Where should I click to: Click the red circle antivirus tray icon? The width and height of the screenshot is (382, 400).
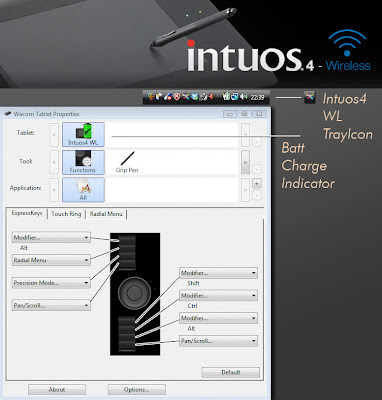(177, 97)
